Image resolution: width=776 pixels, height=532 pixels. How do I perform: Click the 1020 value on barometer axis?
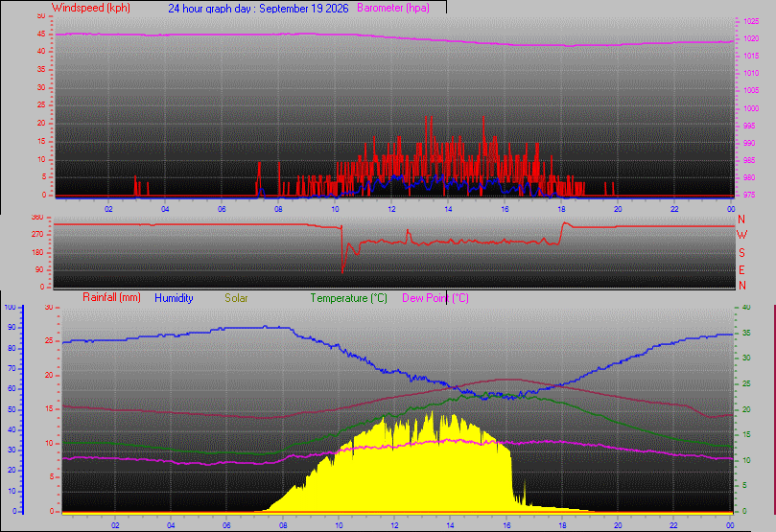coord(751,38)
